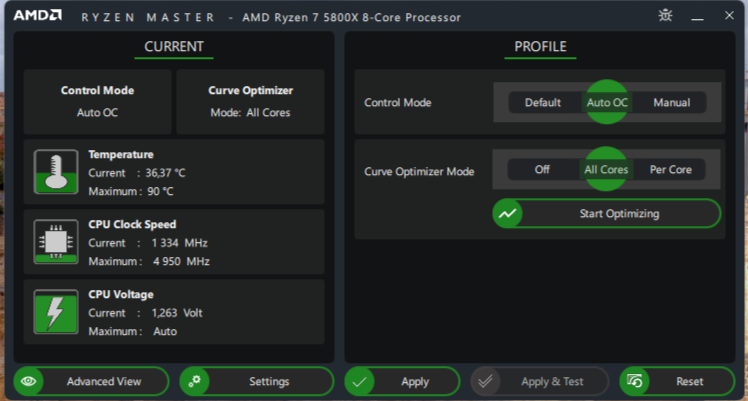748x401 pixels.
Task: Click the checkmark icon of Apply
Action: point(360,381)
